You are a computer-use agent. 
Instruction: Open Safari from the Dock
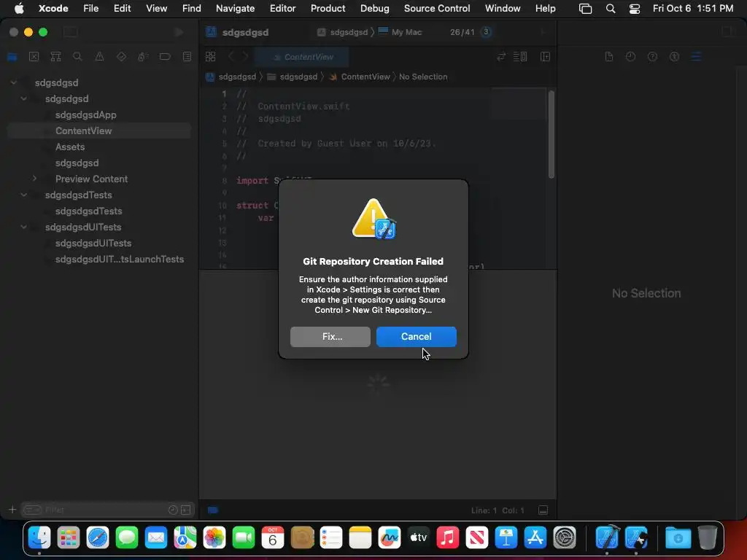(98, 538)
